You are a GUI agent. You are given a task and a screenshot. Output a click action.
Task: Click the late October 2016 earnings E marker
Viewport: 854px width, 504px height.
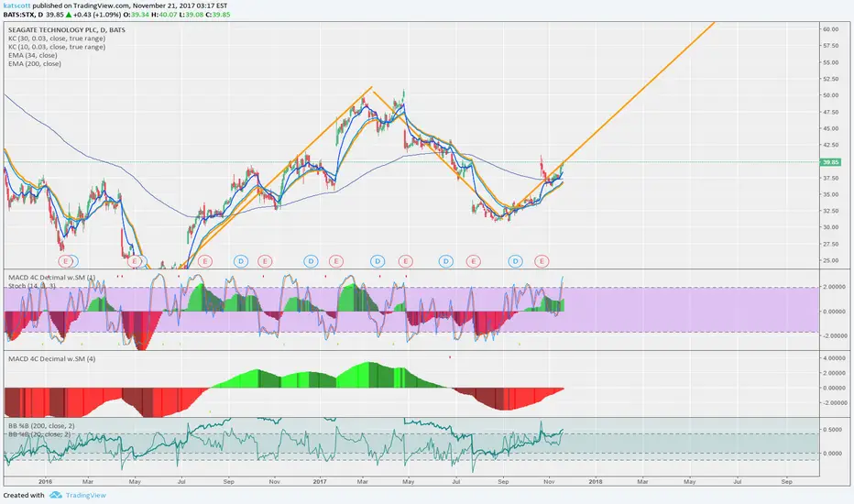tap(265, 261)
